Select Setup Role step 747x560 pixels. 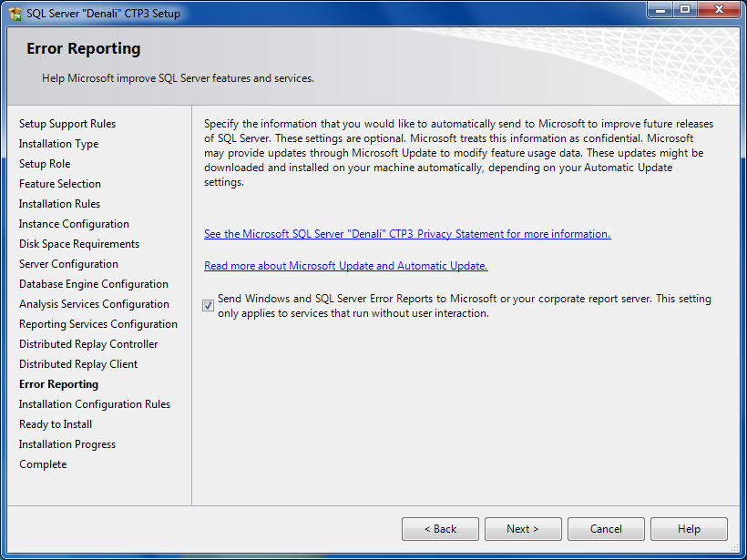click(45, 164)
